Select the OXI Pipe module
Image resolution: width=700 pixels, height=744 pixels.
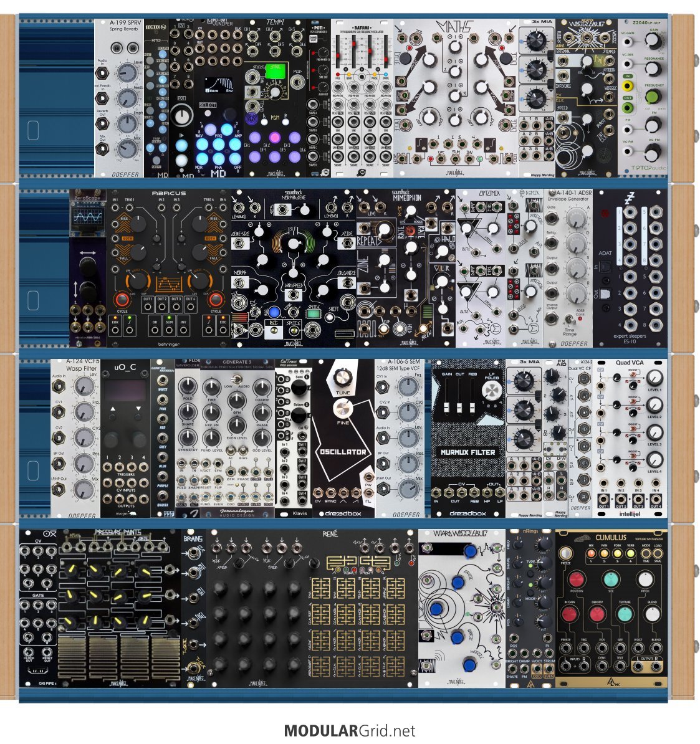coord(38,609)
